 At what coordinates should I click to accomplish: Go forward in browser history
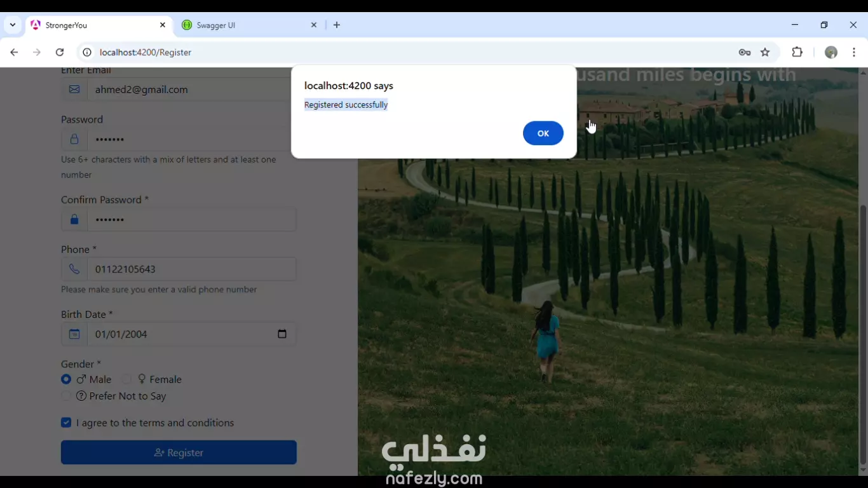(37, 52)
